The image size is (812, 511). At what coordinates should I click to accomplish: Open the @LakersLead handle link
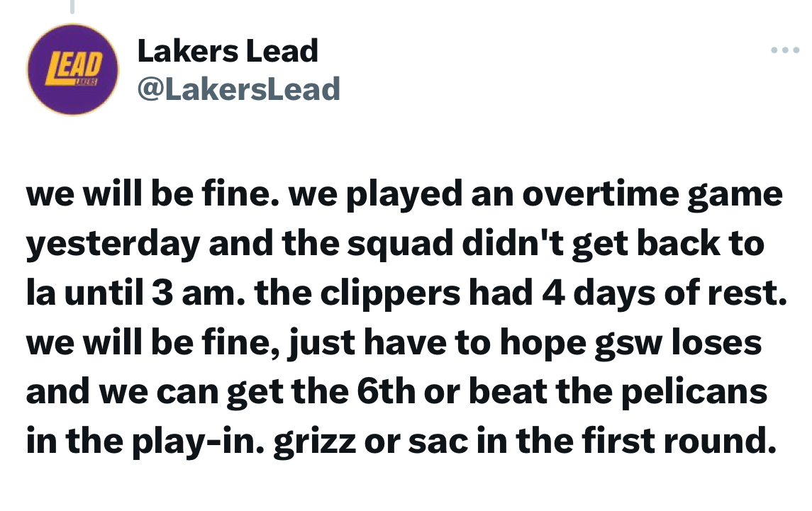(x=239, y=89)
